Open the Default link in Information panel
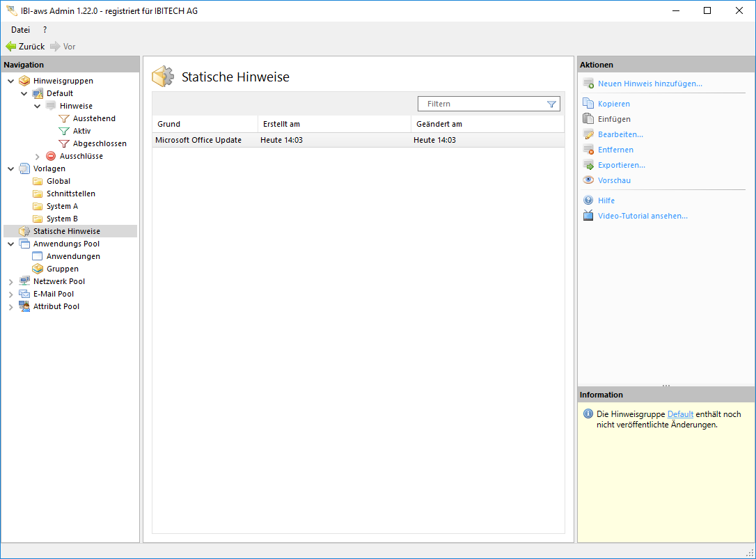Viewport: 756px width, 559px height. tap(680, 414)
